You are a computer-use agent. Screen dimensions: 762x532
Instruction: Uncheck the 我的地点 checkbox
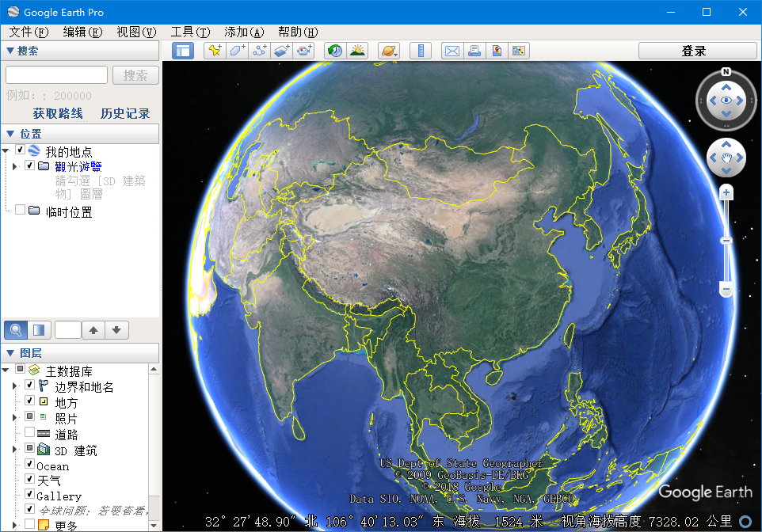[21, 150]
